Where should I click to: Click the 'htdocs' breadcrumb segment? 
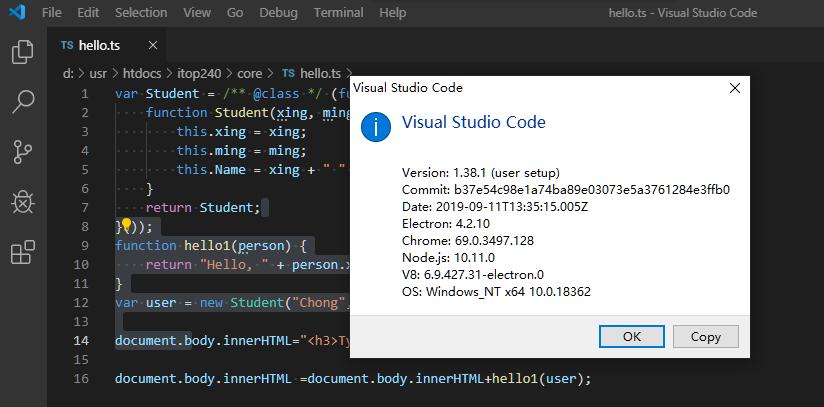coord(142,74)
